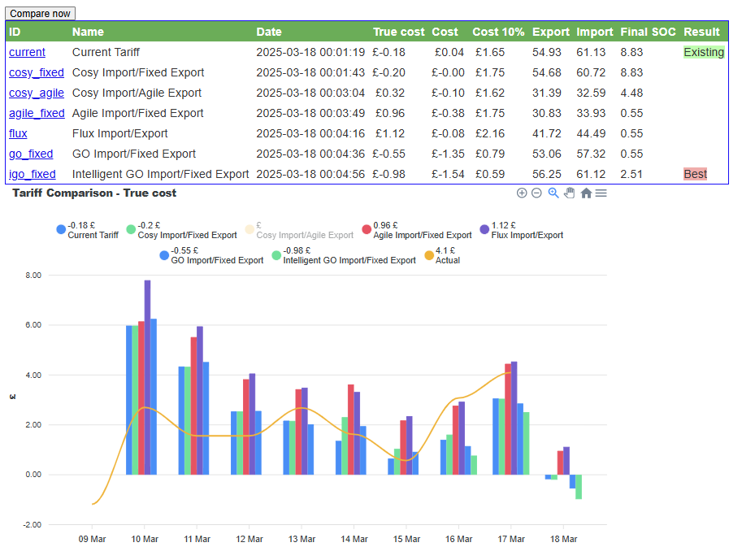Click the Final SOC column header
This screenshot has height=560, width=742.
point(648,32)
